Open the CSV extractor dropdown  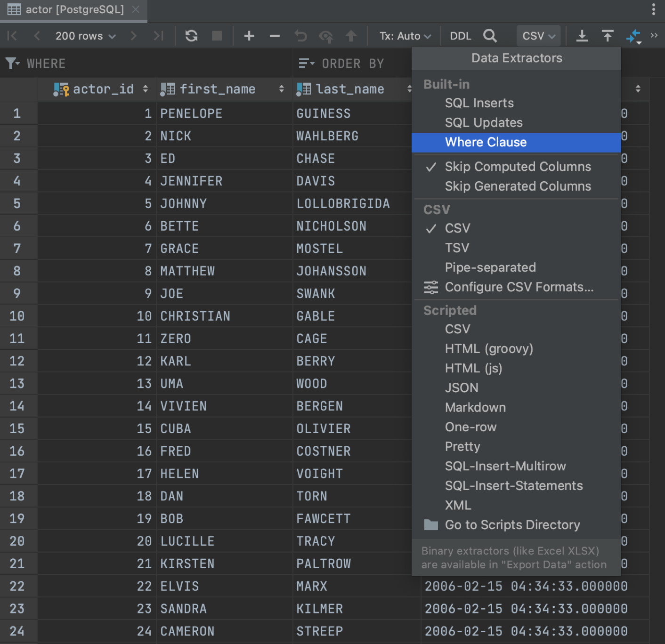pos(538,35)
